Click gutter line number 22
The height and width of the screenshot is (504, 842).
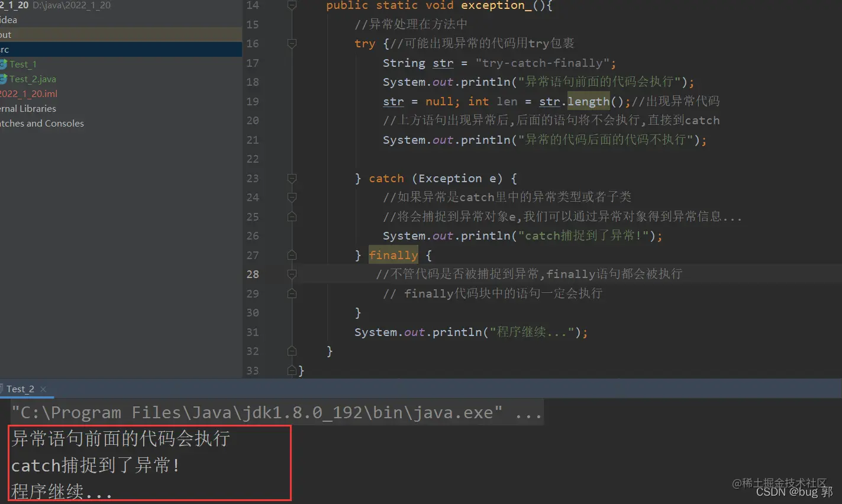pos(253,159)
